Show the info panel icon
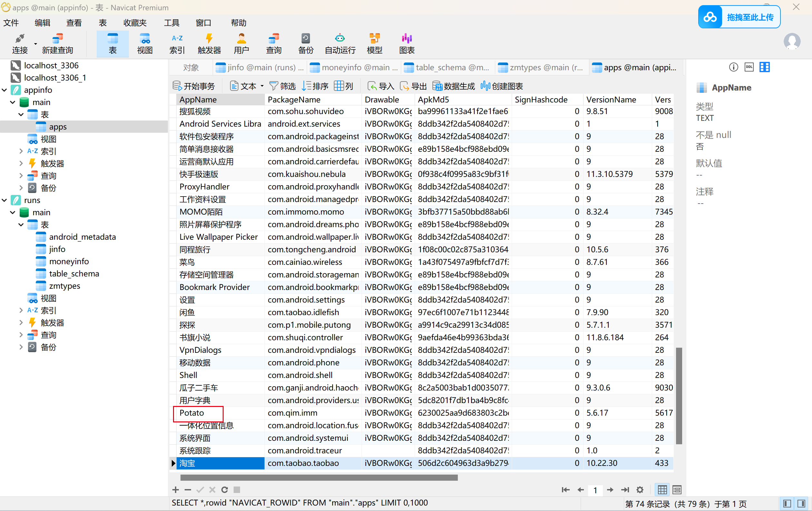 pos(733,67)
